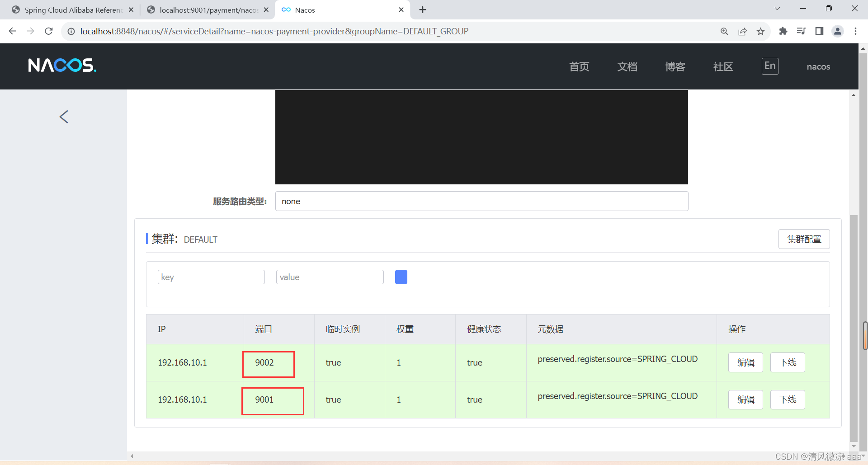
Task: Focus the metadata key filter field
Action: (x=211, y=277)
